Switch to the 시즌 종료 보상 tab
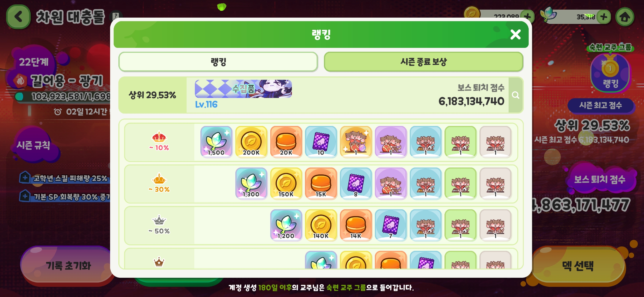 424,62
